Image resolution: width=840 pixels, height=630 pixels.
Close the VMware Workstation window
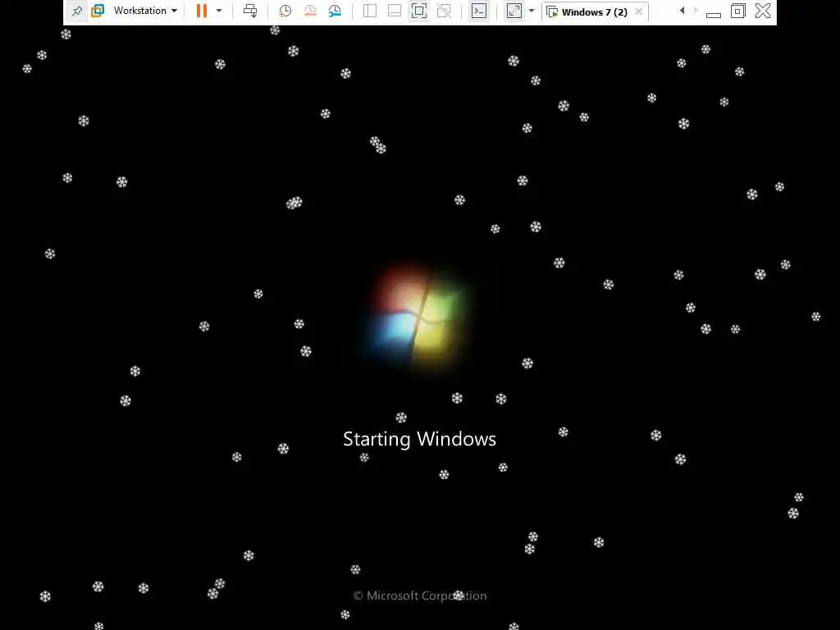coord(763,11)
